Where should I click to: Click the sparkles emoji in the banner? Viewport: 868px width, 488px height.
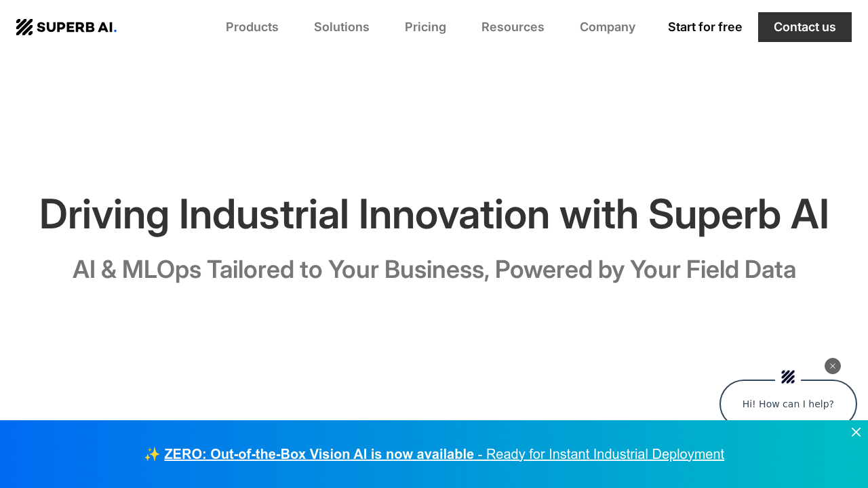[152, 454]
